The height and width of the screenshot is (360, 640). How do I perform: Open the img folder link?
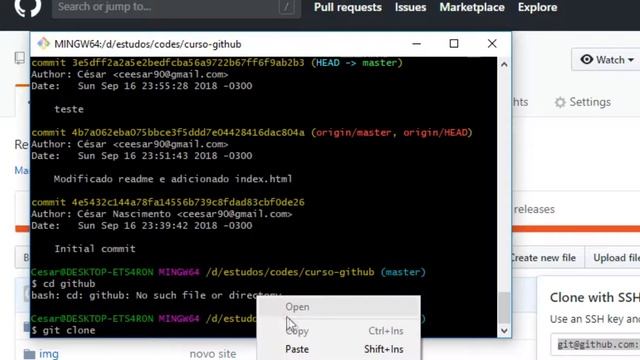[x=49, y=354]
